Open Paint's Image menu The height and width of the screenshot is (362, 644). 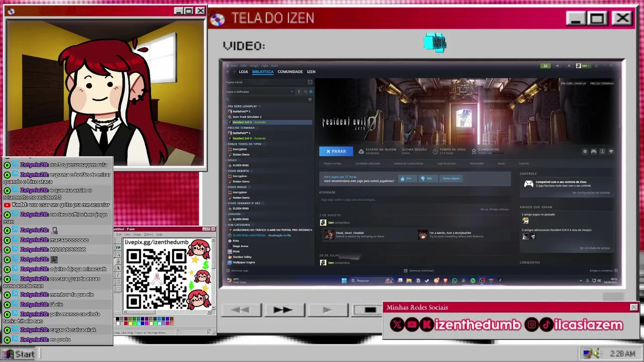click(137, 235)
